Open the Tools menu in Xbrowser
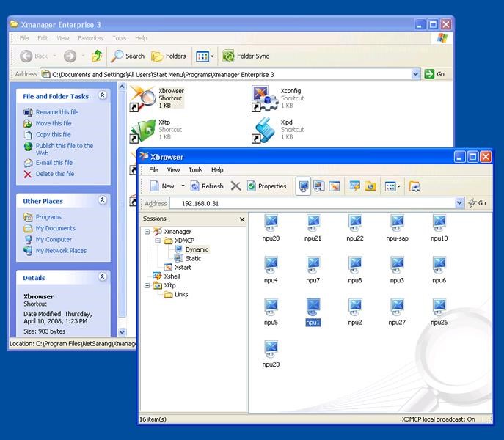This screenshot has height=440, width=504. [x=195, y=170]
